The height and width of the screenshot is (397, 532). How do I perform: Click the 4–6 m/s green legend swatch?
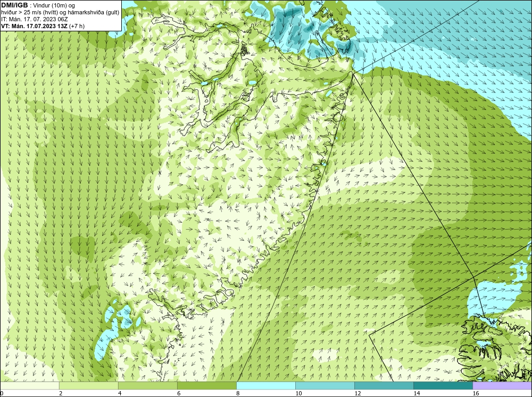(x=147, y=385)
